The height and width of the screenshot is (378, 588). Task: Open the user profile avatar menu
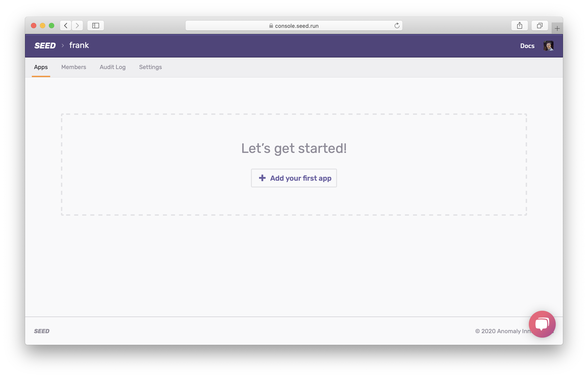[549, 46]
